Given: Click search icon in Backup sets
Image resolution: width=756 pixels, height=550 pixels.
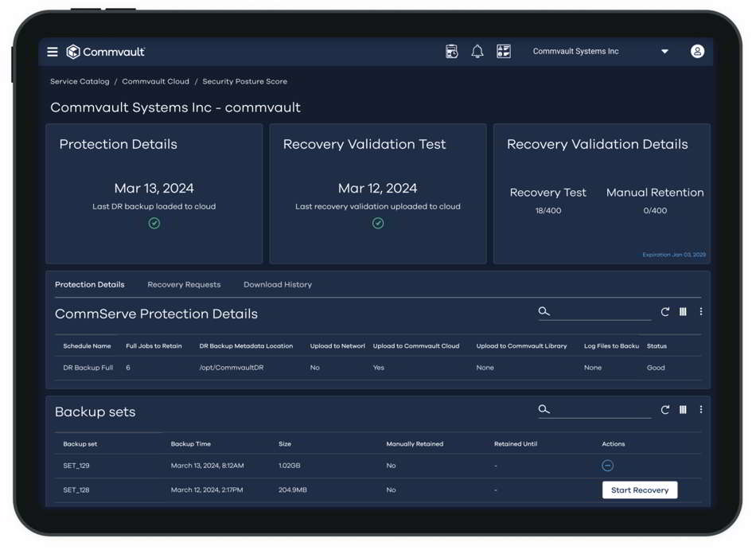Looking at the screenshot, I should [x=544, y=409].
